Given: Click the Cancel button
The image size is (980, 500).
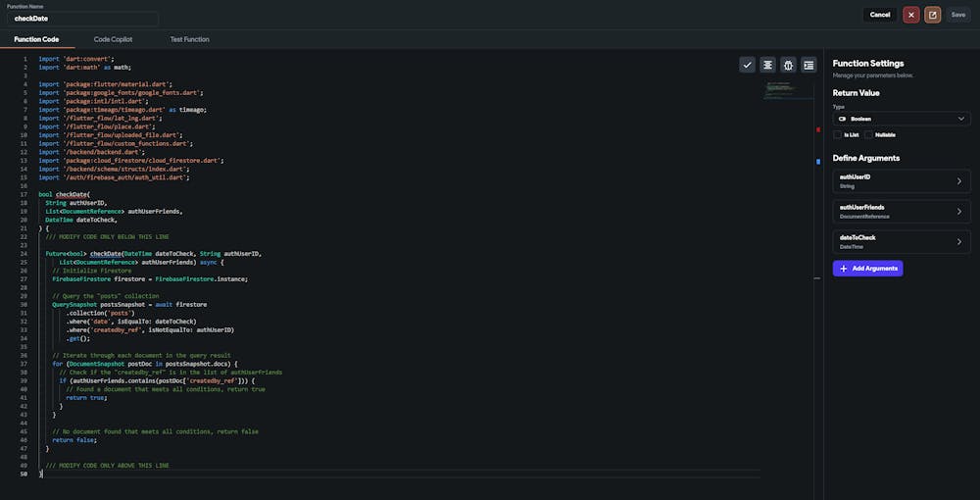Looking at the screenshot, I should pyautogui.click(x=880, y=15).
